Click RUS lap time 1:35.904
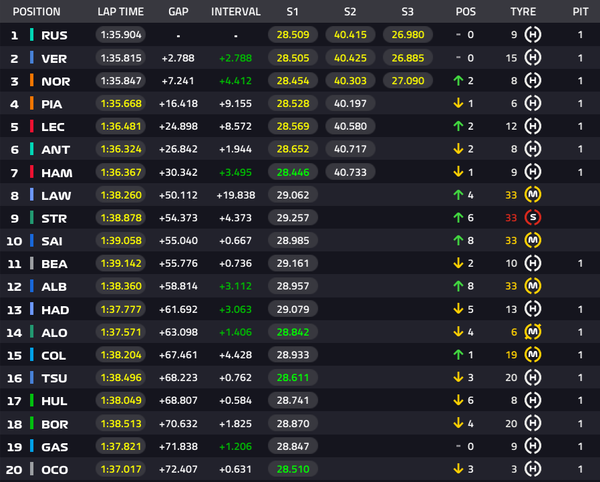 point(121,35)
